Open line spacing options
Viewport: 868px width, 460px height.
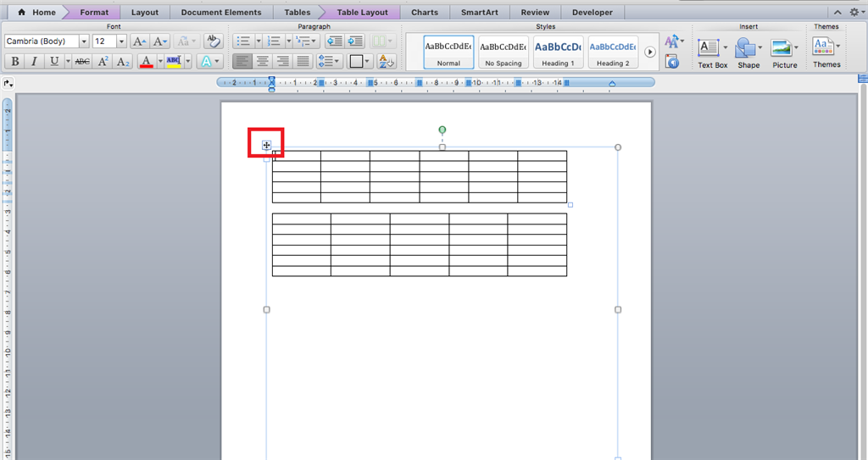click(330, 62)
